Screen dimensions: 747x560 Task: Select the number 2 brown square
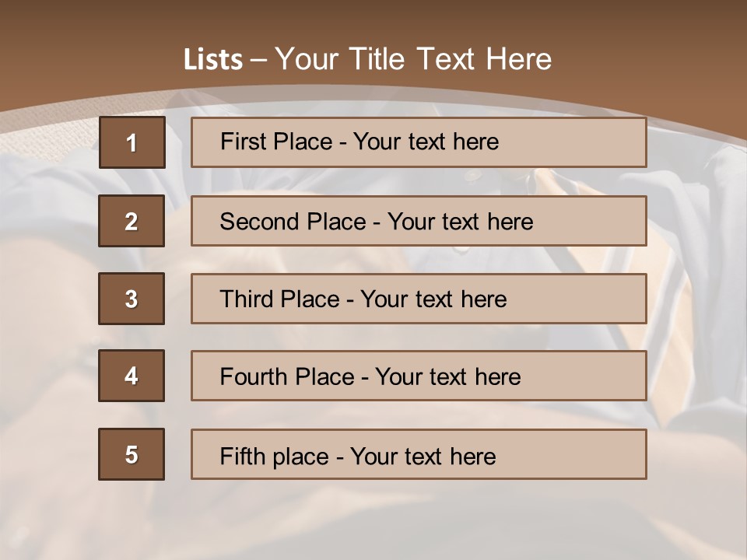pyautogui.click(x=132, y=221)
